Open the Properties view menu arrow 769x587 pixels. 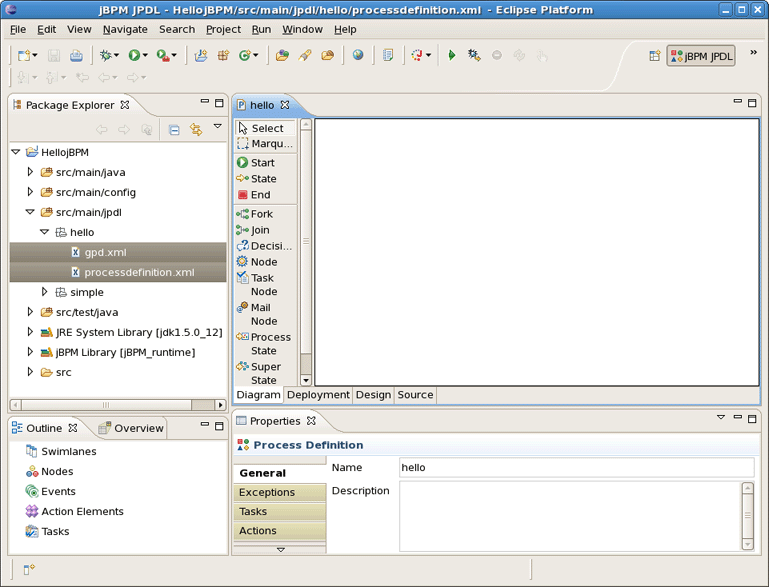721,417
